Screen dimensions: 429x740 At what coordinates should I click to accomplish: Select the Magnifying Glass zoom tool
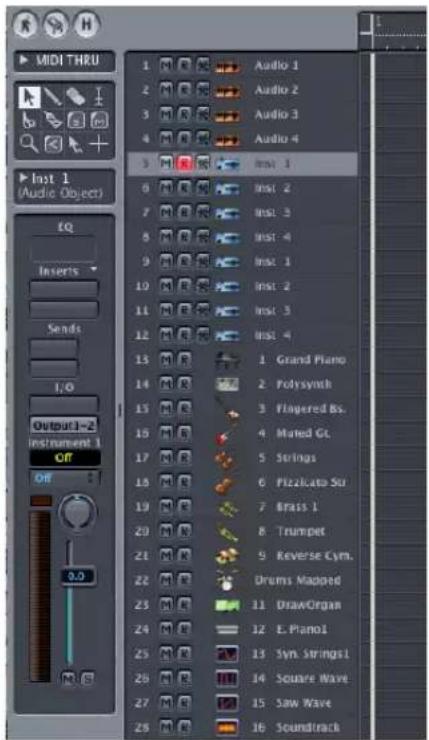click(29, 143)
